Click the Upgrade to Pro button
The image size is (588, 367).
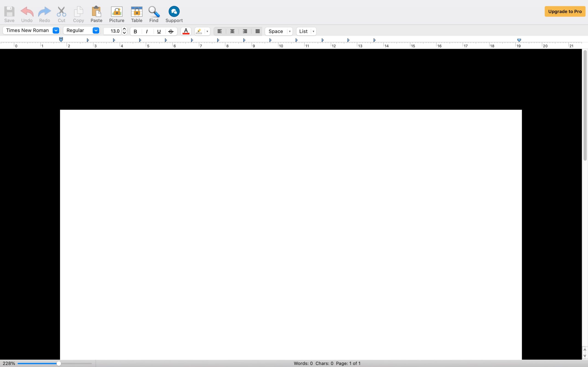click(565, 11)
